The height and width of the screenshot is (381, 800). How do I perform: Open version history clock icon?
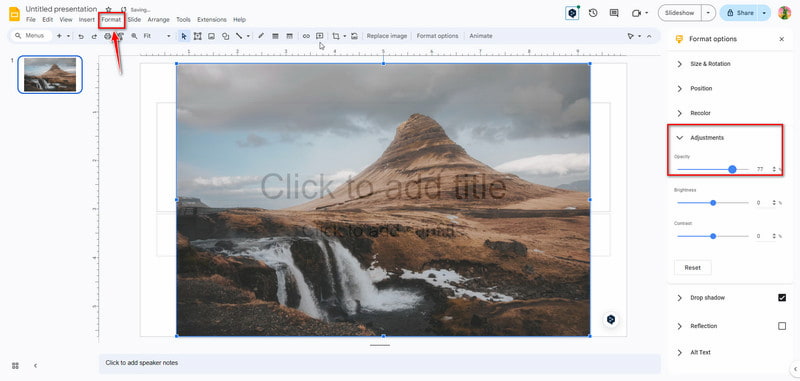[x=593, y=13]
